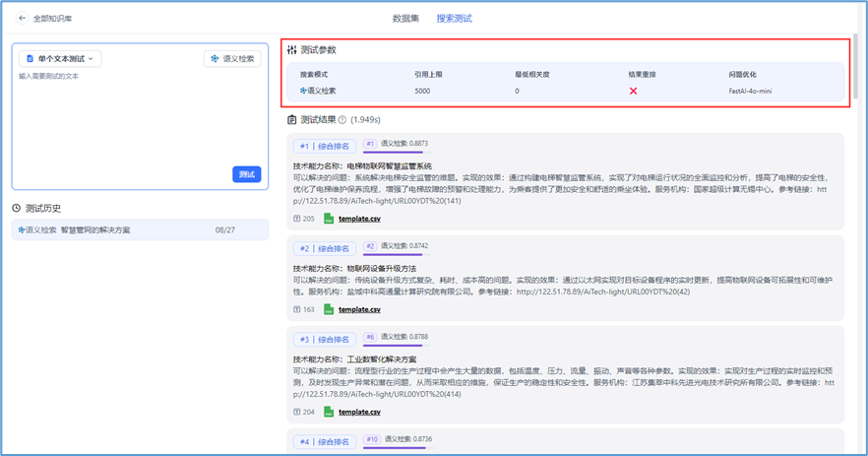Click the score bar under 语义检索: 0.8742
The image size is (868, 456).
click(x=397, y=254)
